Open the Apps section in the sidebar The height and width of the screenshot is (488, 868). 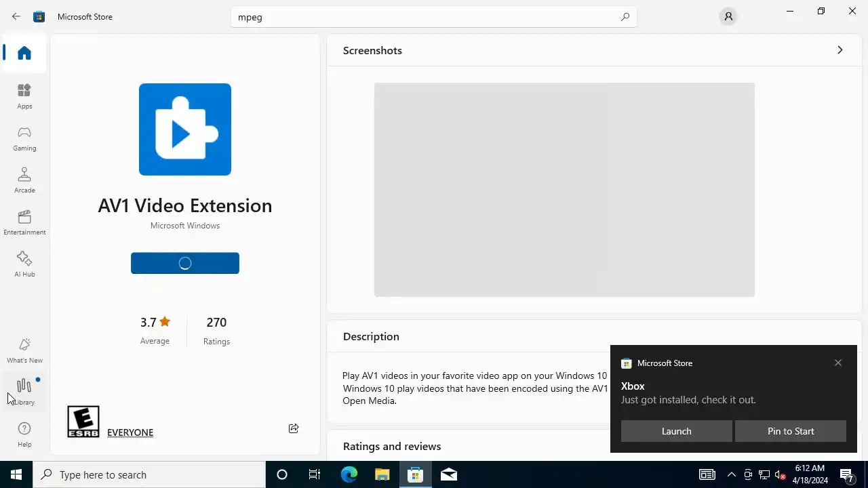(x=24, y=96)
